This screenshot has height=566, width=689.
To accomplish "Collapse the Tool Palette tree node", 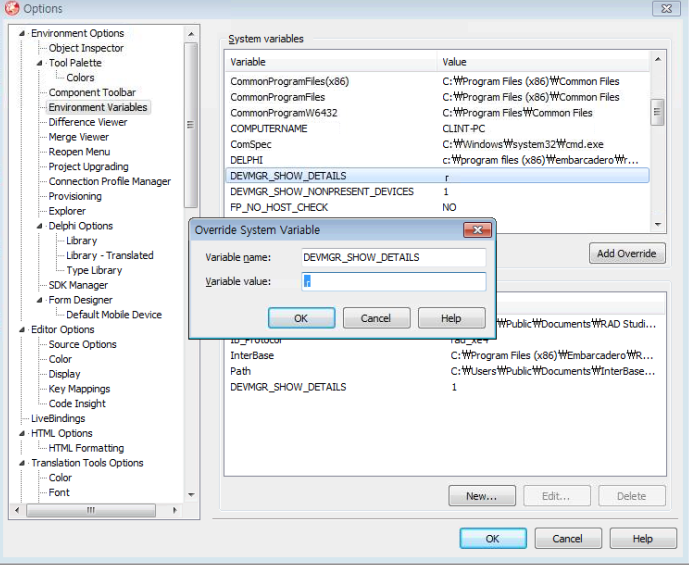I will tap(40, 63).
